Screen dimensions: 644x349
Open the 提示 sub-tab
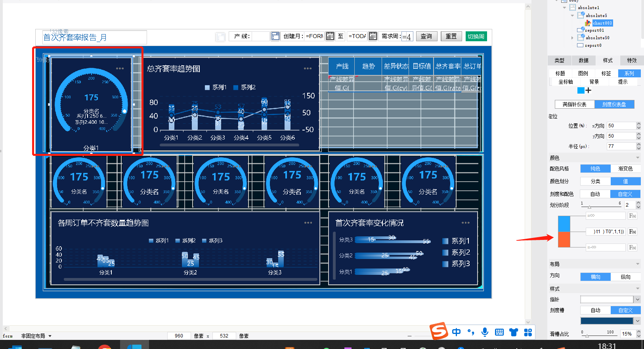point(623,82)
